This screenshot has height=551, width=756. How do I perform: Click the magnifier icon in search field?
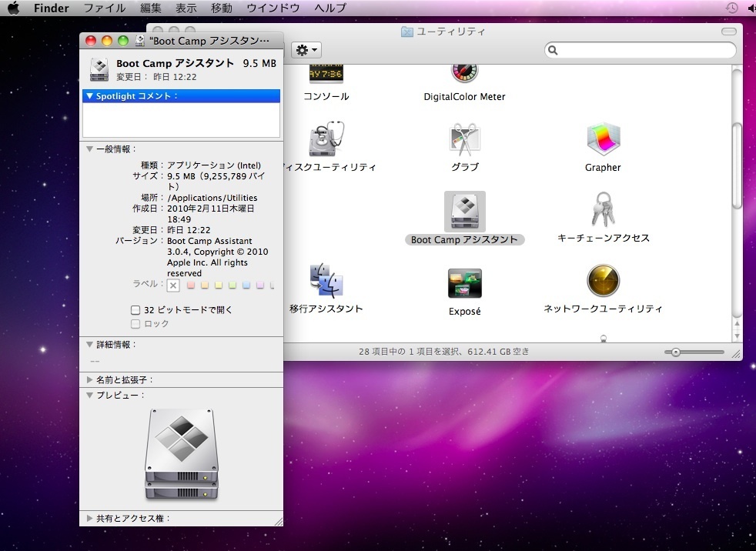coord(553,50)
